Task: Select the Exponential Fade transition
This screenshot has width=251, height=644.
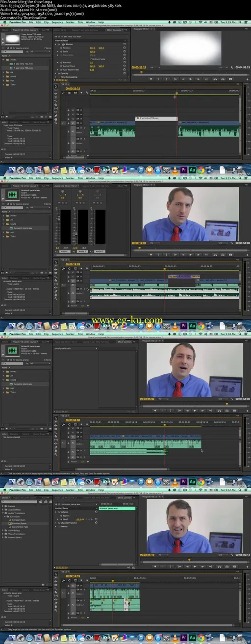Action: [x=19, y=527]
